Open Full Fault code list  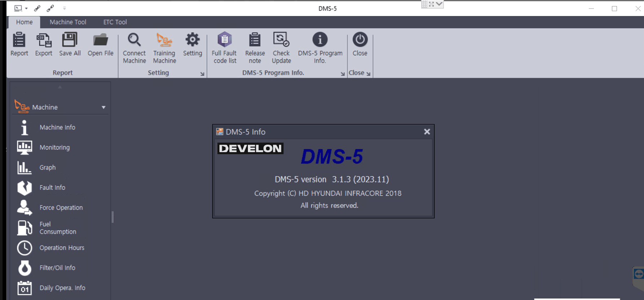coord(224,40)
